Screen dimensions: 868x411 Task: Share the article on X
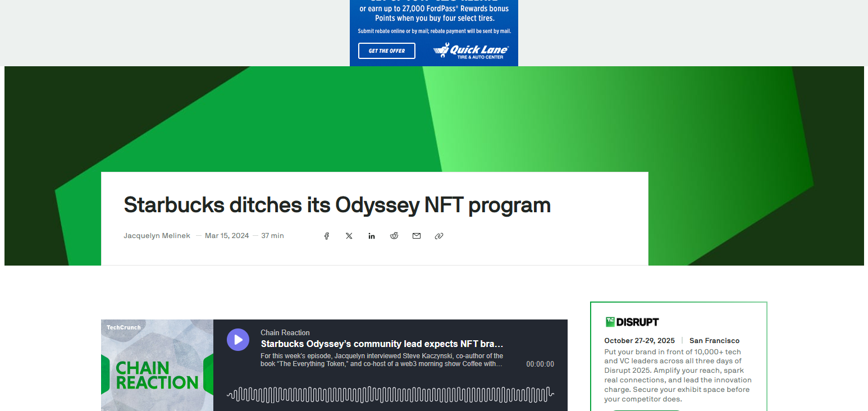coord(349,236)
